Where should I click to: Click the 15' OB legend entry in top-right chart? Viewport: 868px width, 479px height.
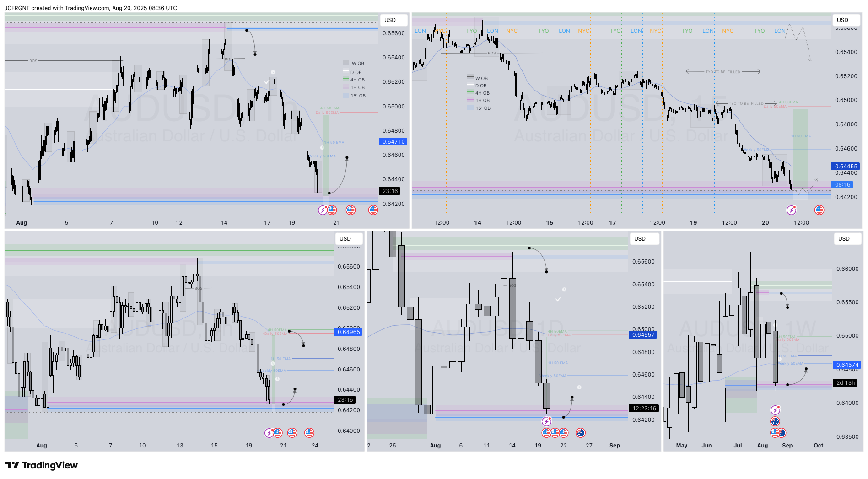479,108
